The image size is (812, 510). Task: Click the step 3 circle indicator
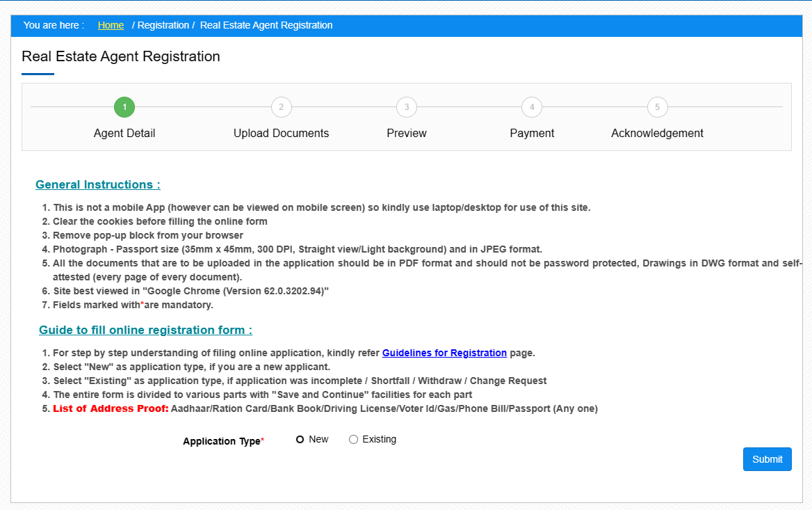click(x=407, y=107)
